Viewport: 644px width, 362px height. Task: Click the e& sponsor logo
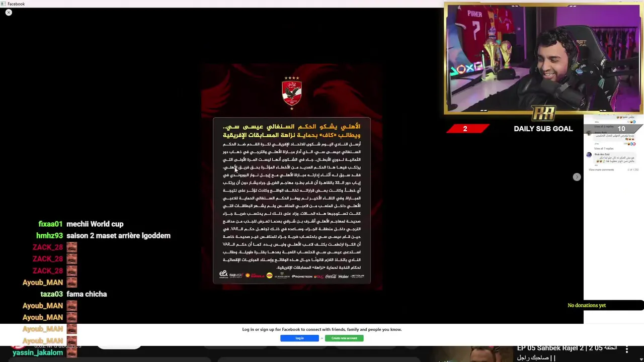223,274
